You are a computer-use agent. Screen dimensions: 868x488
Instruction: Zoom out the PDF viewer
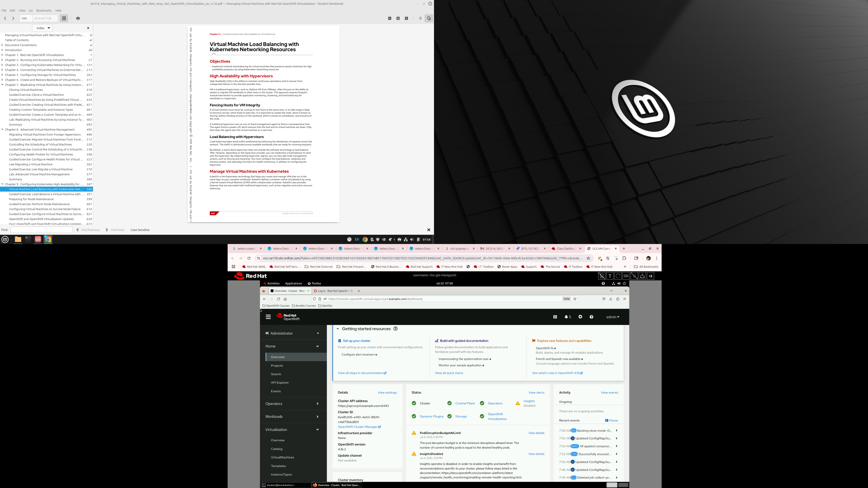click(389, 18)
